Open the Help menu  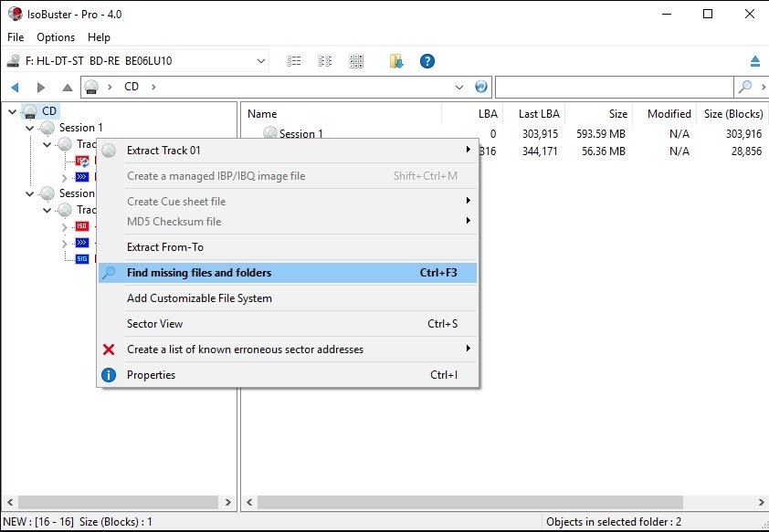99,37
